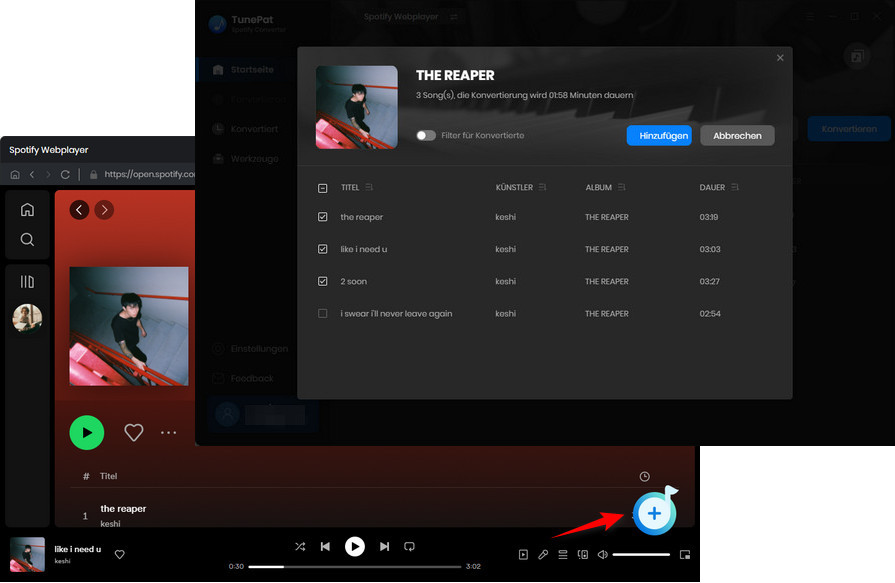Toggle shuffle in the player bar
This screenshot has width=895, height=583.
(300, 546)
